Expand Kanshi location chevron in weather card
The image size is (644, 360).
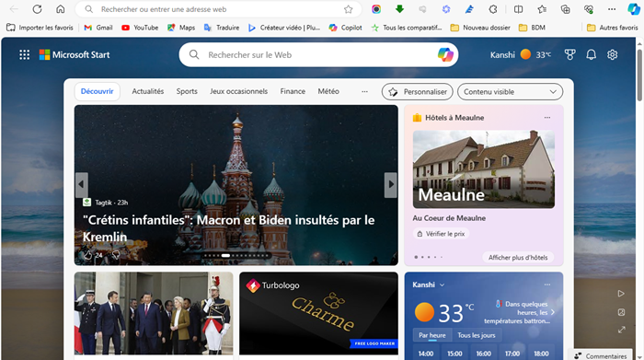[x=442, y=285]
